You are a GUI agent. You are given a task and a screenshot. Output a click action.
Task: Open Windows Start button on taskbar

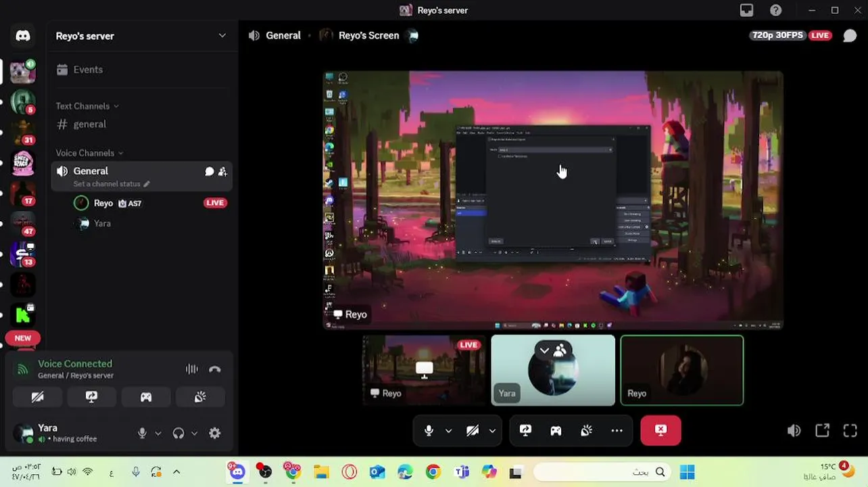click(x=688, y=472)
